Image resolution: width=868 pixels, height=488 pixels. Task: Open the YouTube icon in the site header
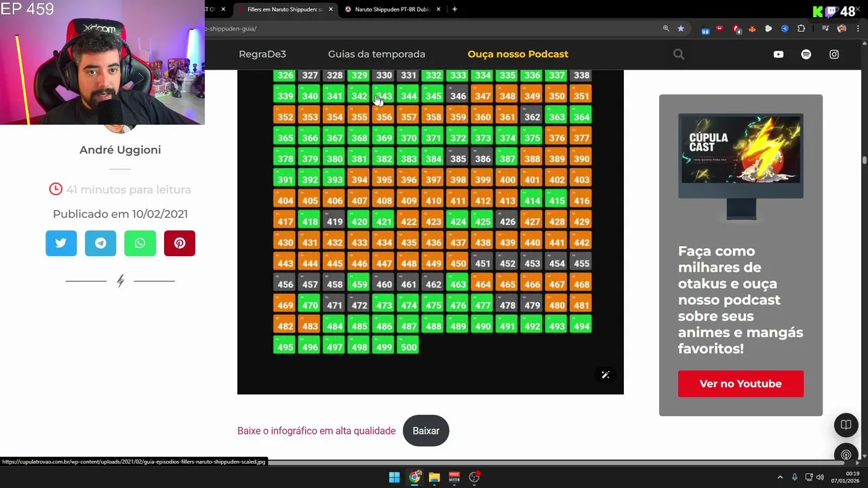[x=778, y=54]
